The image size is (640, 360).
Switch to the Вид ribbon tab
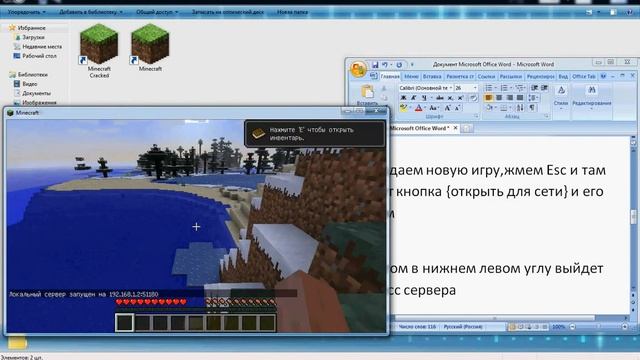coord(563,76)
